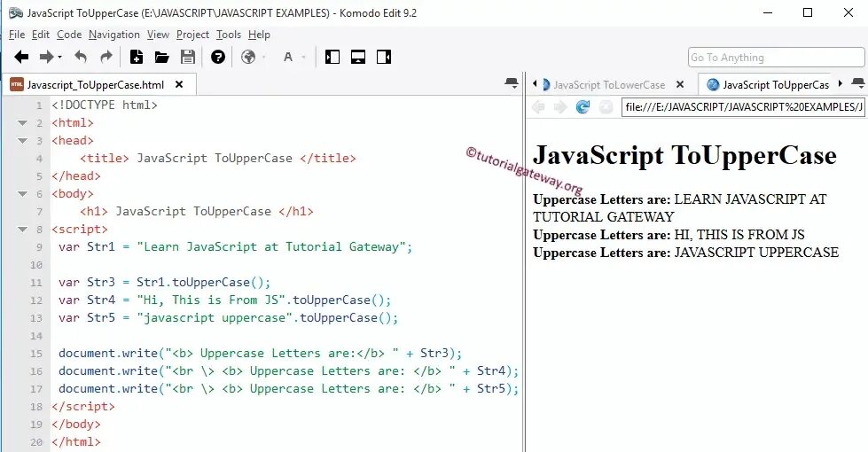
Task: Open the help question mark icon
Action: [x=218, y=57]
